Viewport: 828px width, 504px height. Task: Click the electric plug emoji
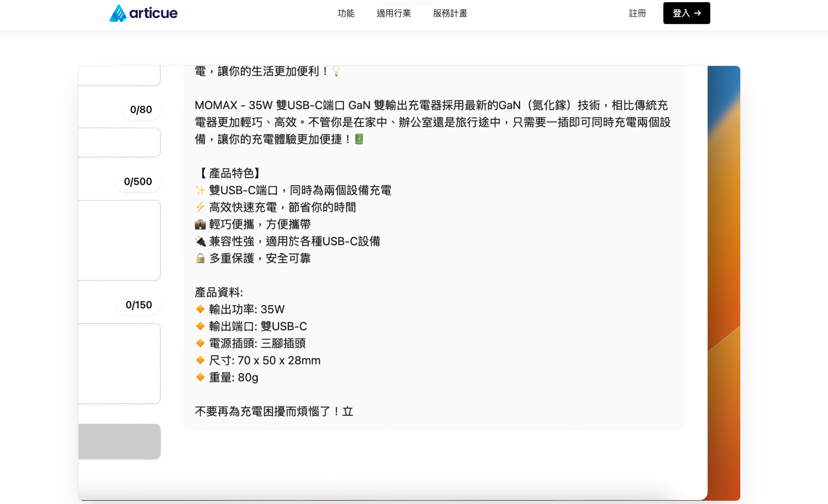[200, 241]
